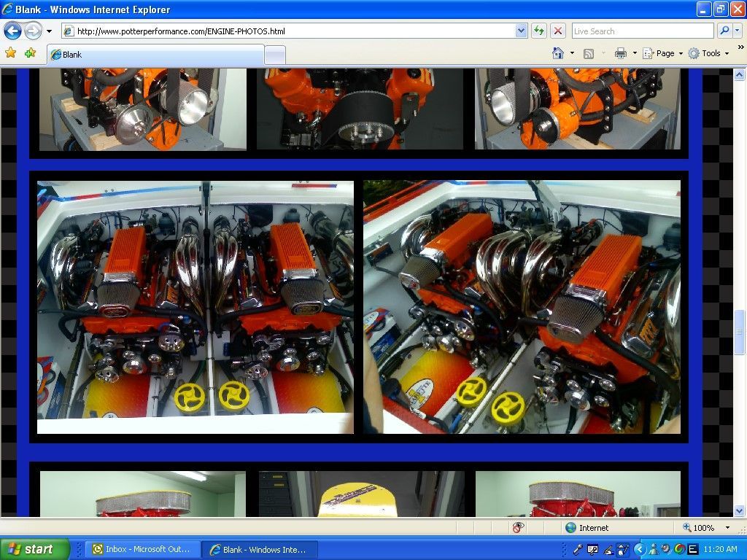Click the privacy report eye icon
The height and width of the screenshot is (560, 747).
[519, 527]
